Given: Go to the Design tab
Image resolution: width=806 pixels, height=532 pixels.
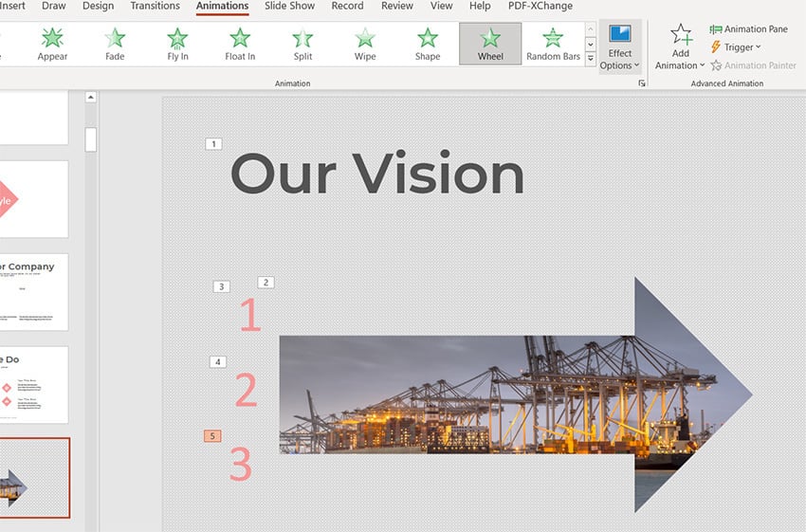Looking at the screenshot, I should click(x=98, y=6).
